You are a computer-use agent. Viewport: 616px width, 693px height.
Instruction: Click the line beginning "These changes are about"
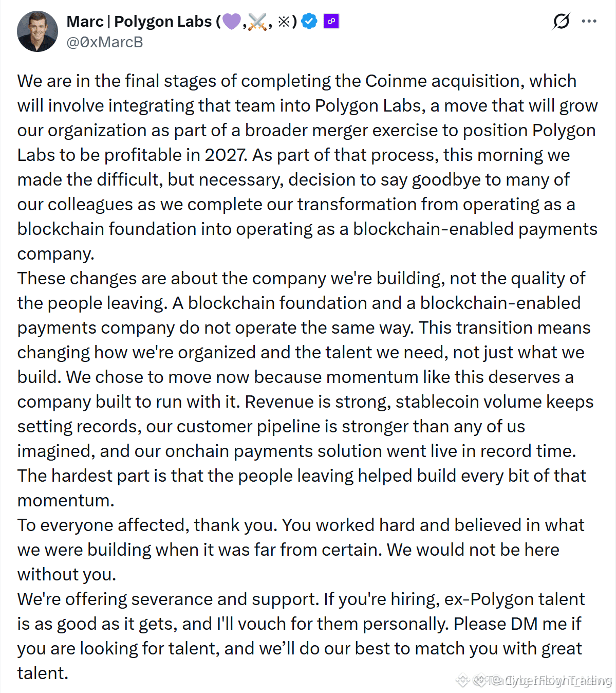(x=301, y=279)
